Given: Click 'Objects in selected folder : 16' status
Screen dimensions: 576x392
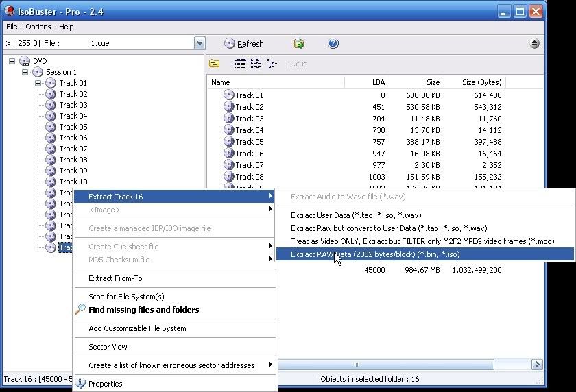Looking at the screenshot, I should tap(370, 379).
